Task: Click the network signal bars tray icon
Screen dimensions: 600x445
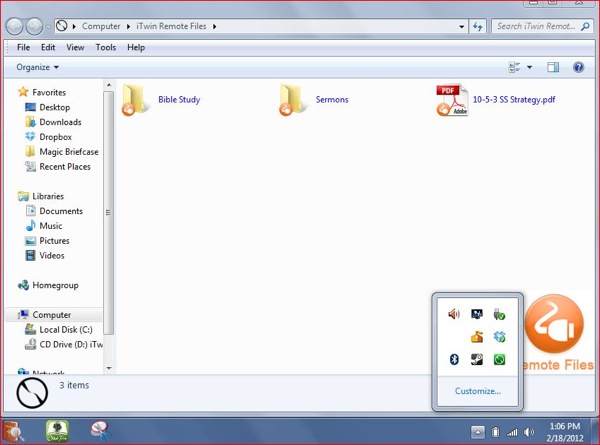Action: click(x=512, y=432)
